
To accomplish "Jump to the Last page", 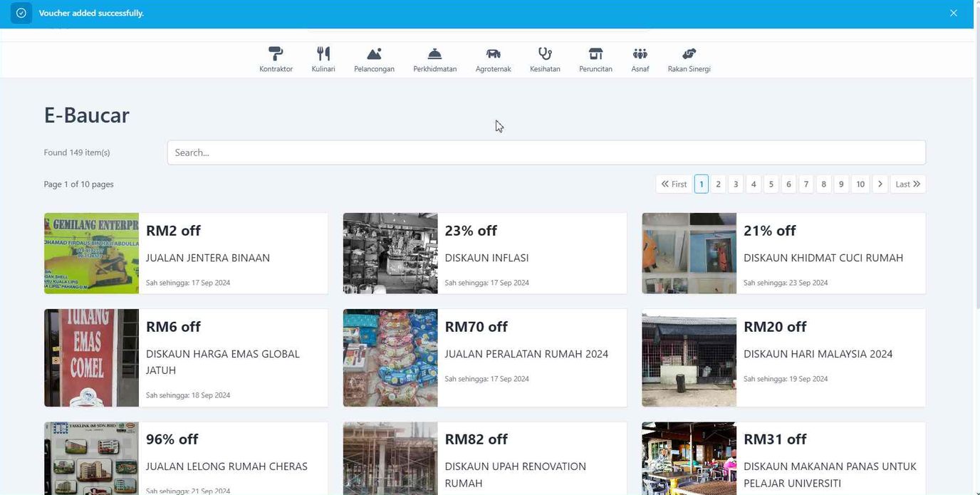I will point(907,184).
